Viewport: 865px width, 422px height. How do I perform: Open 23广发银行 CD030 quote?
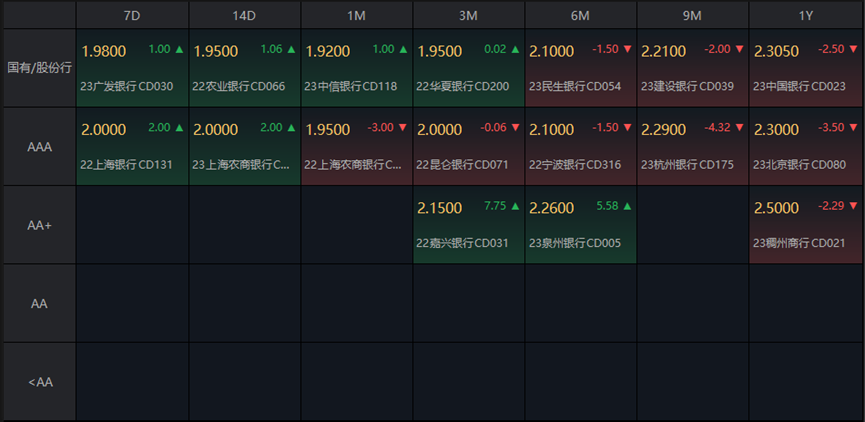point(127,86)
